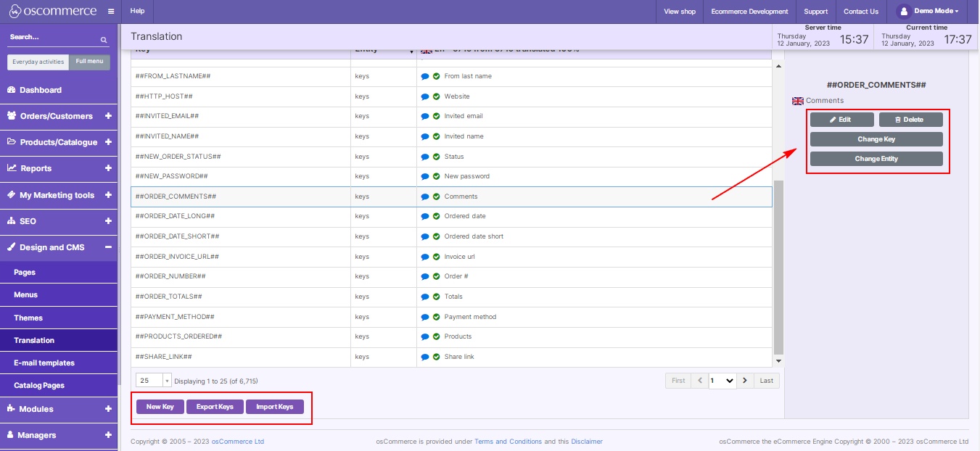Click the previous page arrow in pagination
The image size is (980, 451).
700,381
